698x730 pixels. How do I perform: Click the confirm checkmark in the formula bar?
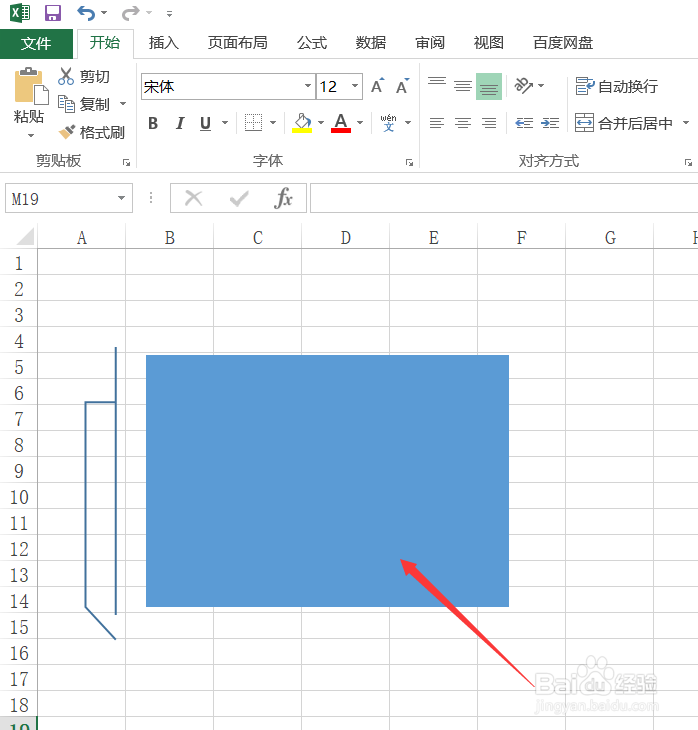coord(239,199)
